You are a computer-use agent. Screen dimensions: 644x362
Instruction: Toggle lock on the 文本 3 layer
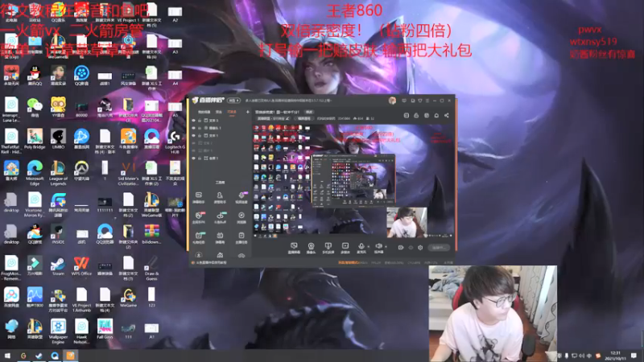click(200, 121)
